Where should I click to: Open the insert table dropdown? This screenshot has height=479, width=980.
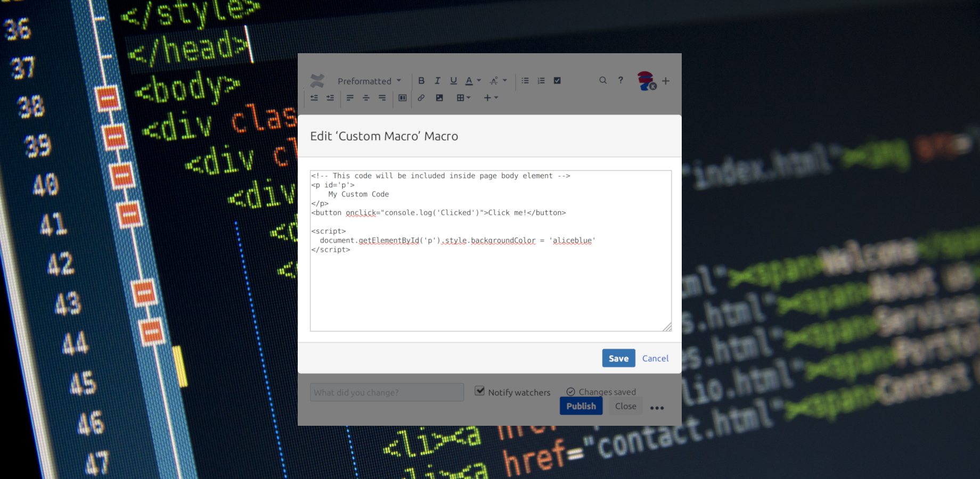point(463,98)
